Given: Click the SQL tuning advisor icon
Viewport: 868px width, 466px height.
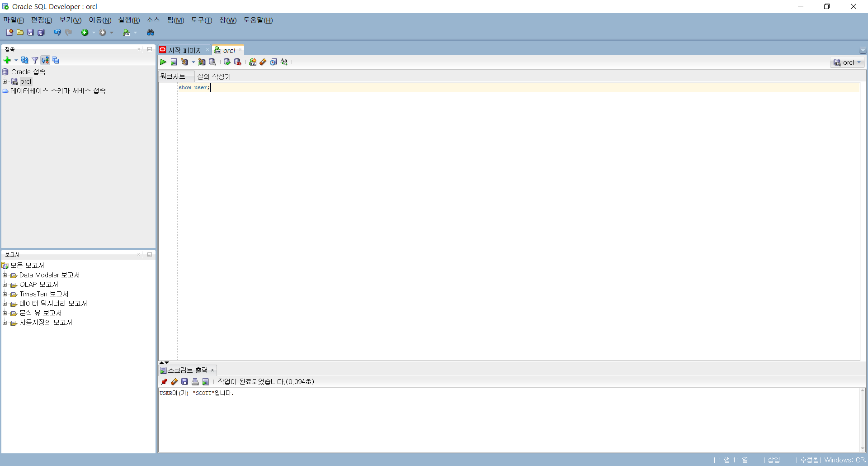Looking at the screenshot, I should click(212, 62).
